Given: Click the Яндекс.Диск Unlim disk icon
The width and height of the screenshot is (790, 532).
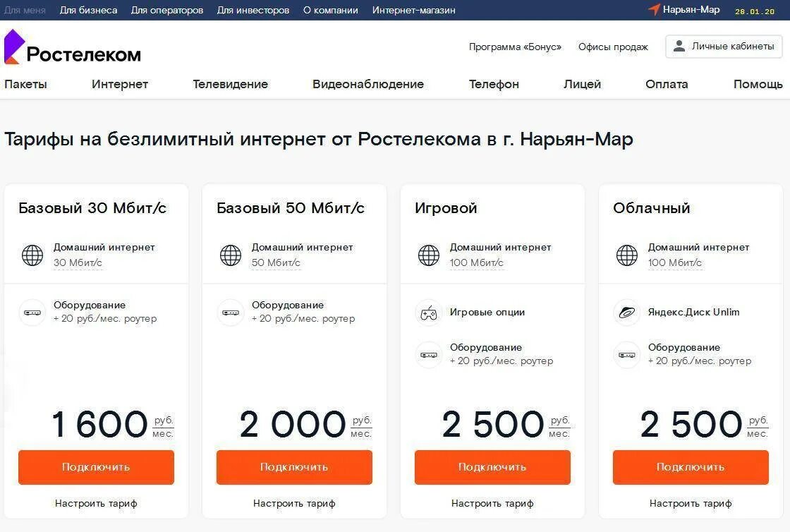Looking at the screenshot, I should click(627, 313).
